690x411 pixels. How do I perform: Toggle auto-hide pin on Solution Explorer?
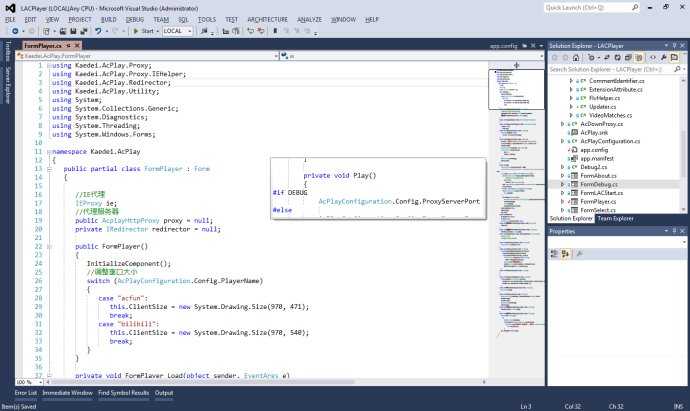coord(674,45)
